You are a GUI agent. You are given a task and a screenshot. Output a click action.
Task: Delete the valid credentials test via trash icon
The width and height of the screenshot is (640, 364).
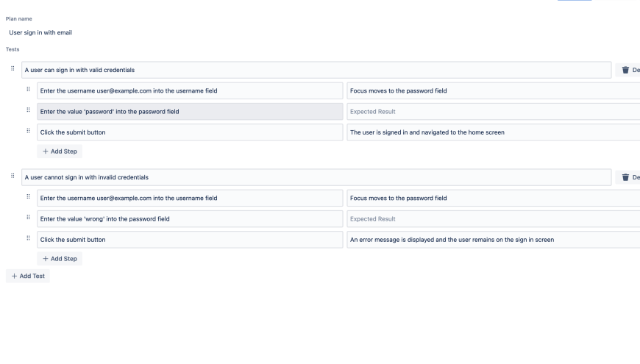626,70
